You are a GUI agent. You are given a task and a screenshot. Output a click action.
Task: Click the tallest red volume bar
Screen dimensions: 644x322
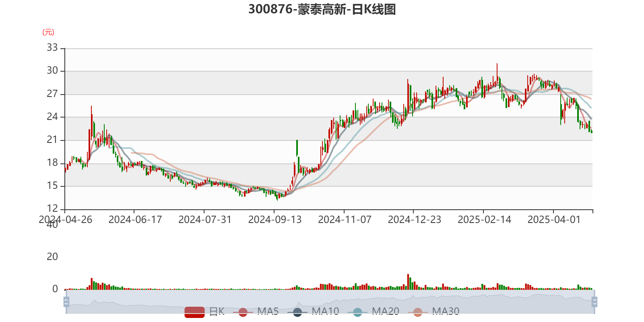[x=408, y=281]
